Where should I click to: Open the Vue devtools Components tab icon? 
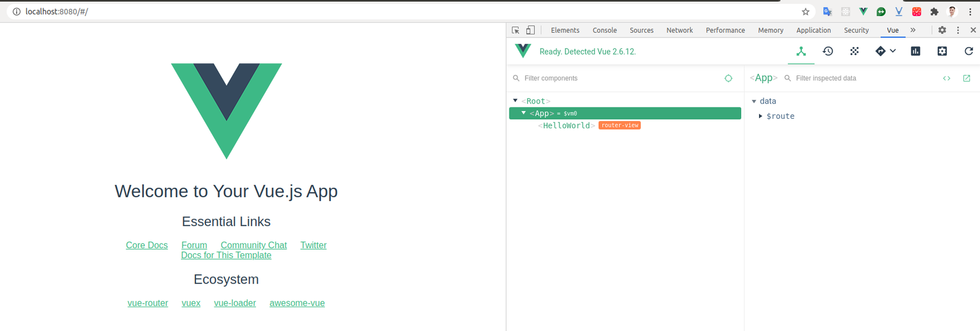801,51
